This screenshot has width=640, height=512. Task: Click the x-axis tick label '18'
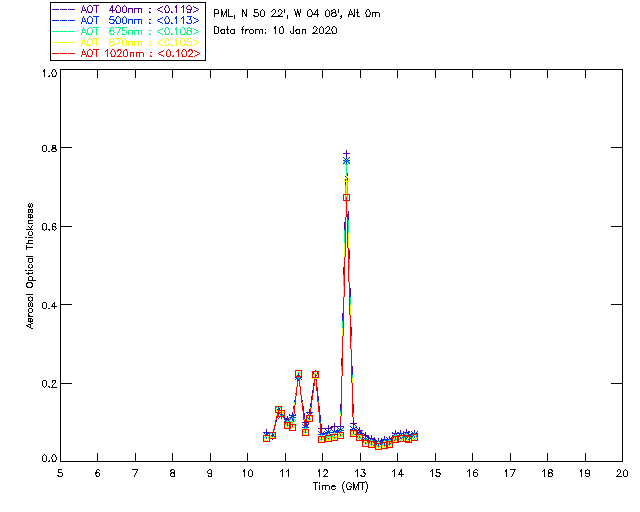[x=547, y=473]
